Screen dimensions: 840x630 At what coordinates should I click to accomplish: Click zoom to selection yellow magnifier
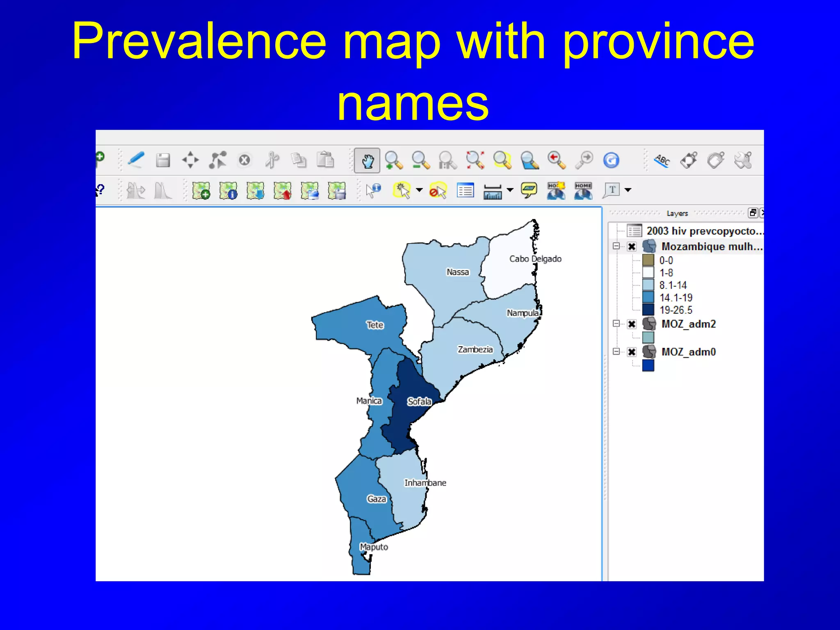coord(502,160)
